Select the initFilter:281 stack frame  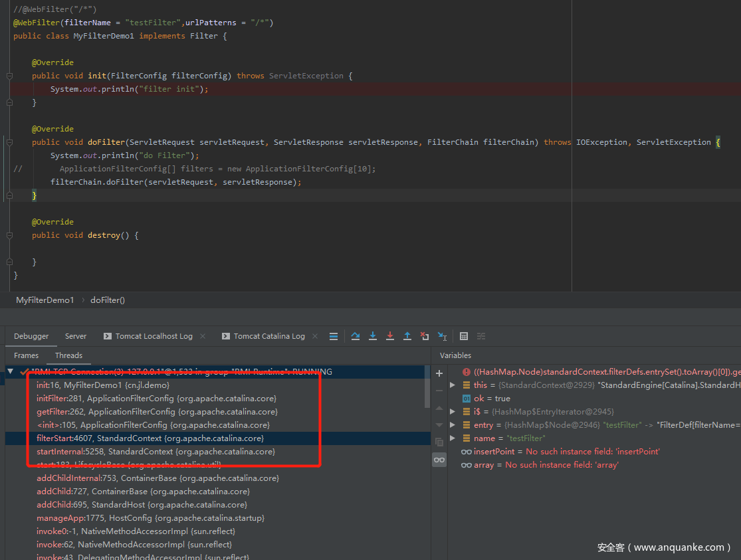click(x=156, y=399)
